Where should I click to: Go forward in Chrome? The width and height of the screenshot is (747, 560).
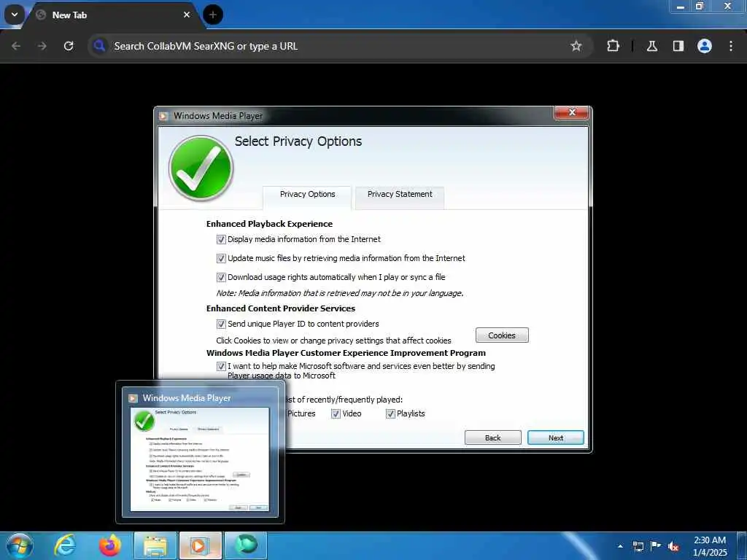pyautogui.click(x=42, y=46)
